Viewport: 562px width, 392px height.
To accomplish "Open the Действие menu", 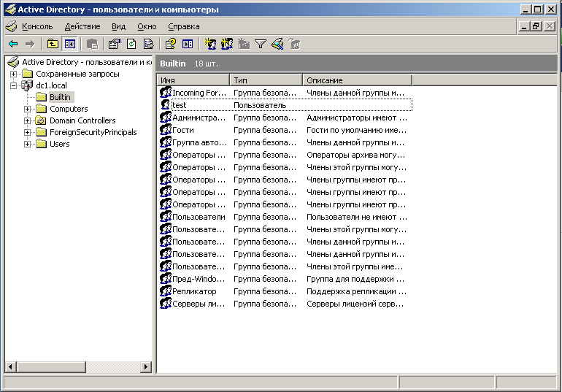I will (82, 26).
